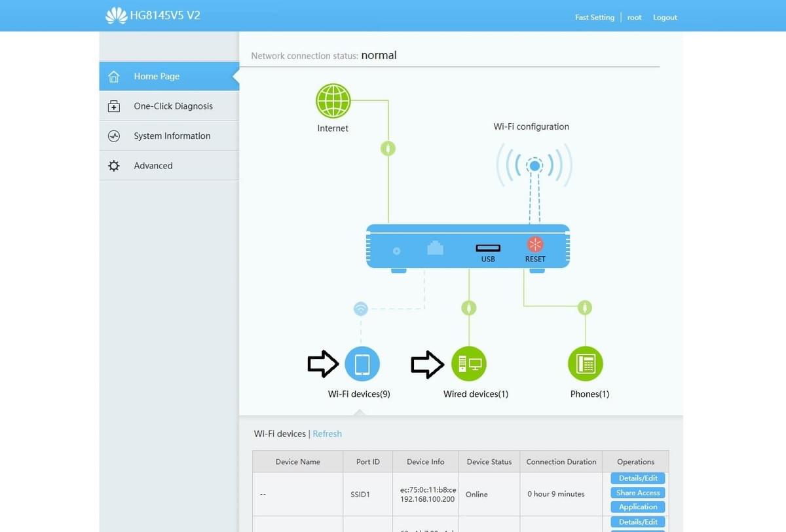786x532 pixels.
Task: Open Fast Setting in the header
Action: coord(595,18)
